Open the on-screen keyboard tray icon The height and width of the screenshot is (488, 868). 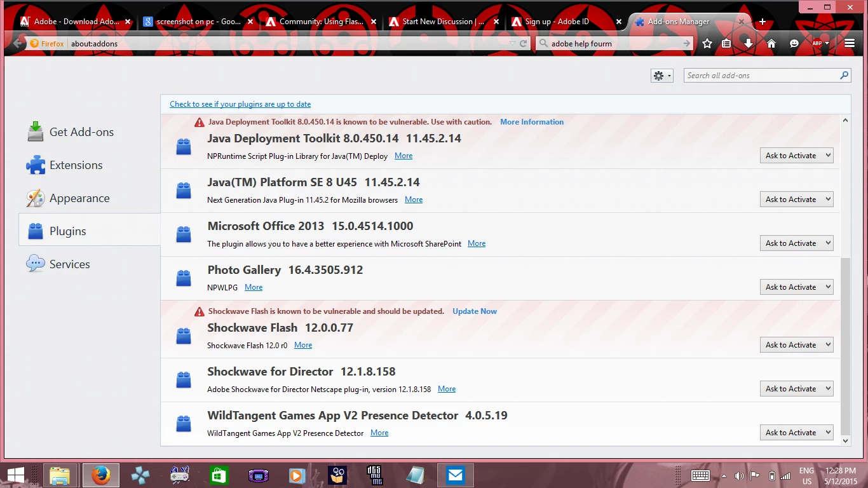pos(700,475)
